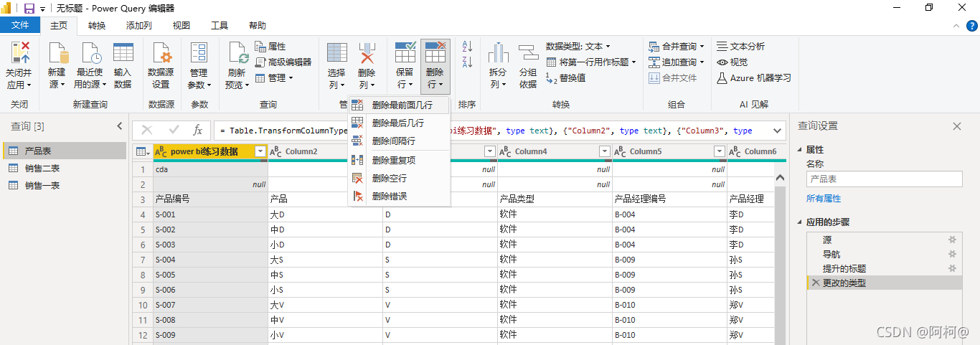Open the Append Queries (追加查询) dropdown
980x345 pixels.
click(x=677, y=62)
